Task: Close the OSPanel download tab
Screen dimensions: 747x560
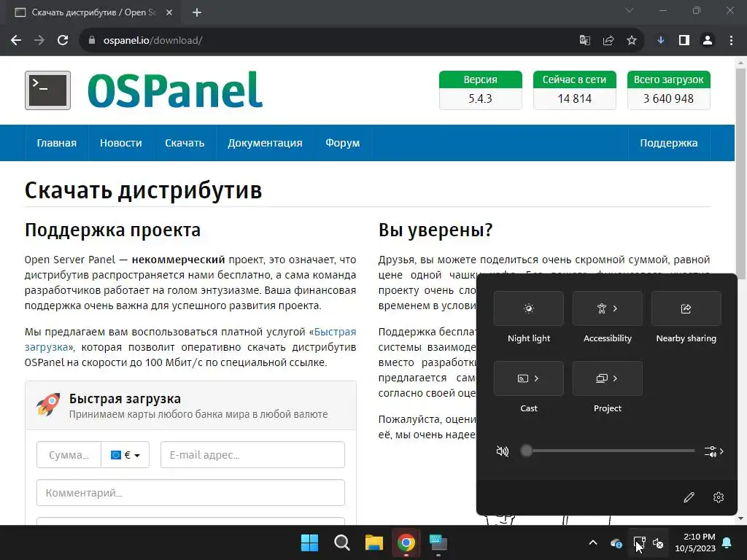Action: (169, 12)
